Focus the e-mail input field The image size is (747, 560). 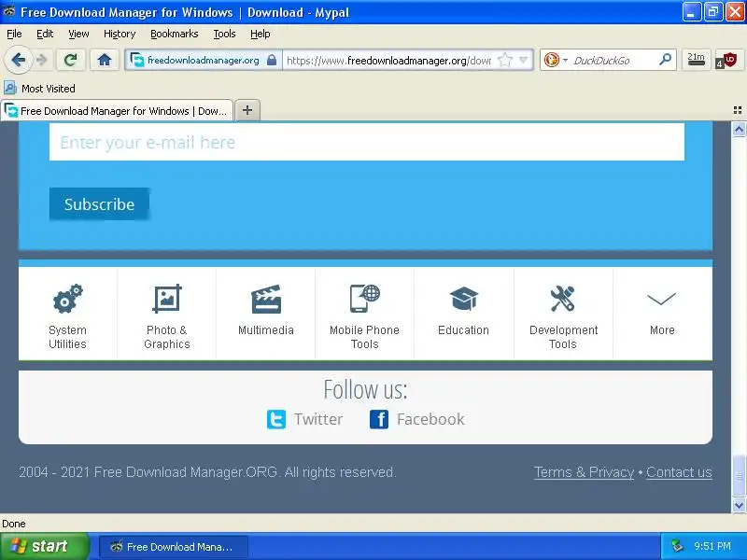coord(367,142)
